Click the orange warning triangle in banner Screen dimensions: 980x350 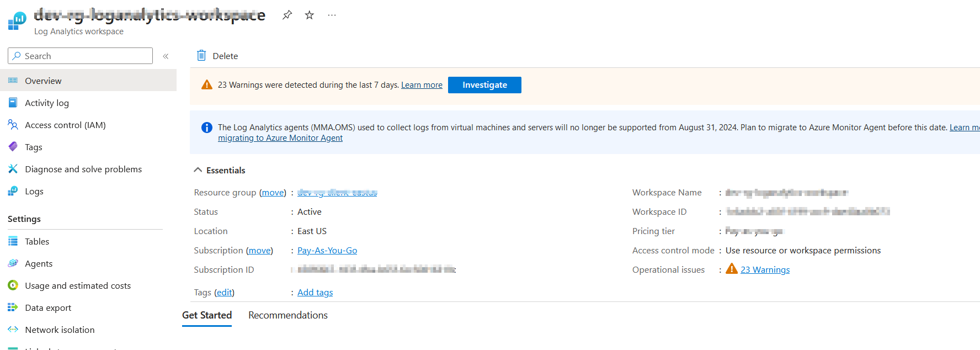pyautogui.click(x=207, y=84)
